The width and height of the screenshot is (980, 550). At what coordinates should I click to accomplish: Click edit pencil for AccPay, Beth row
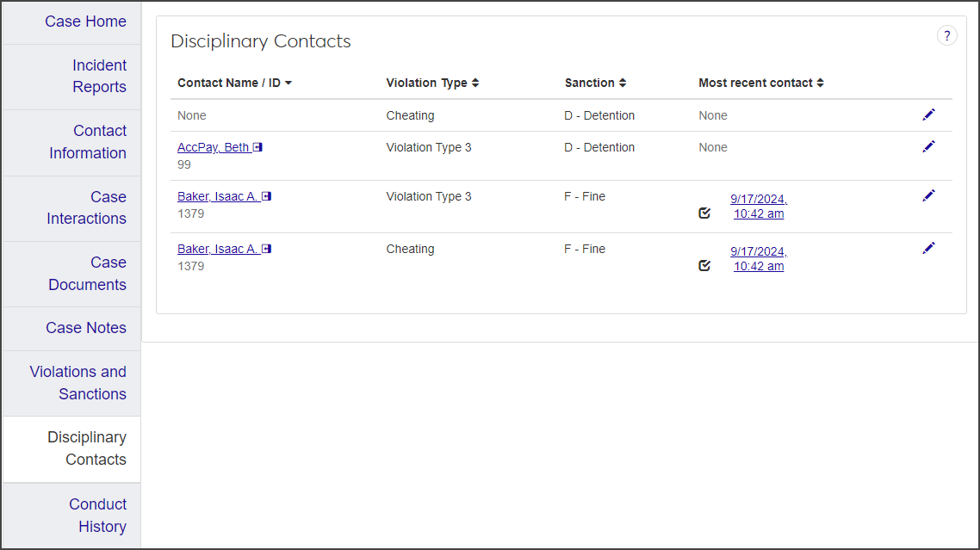click(x=928, y=146)
